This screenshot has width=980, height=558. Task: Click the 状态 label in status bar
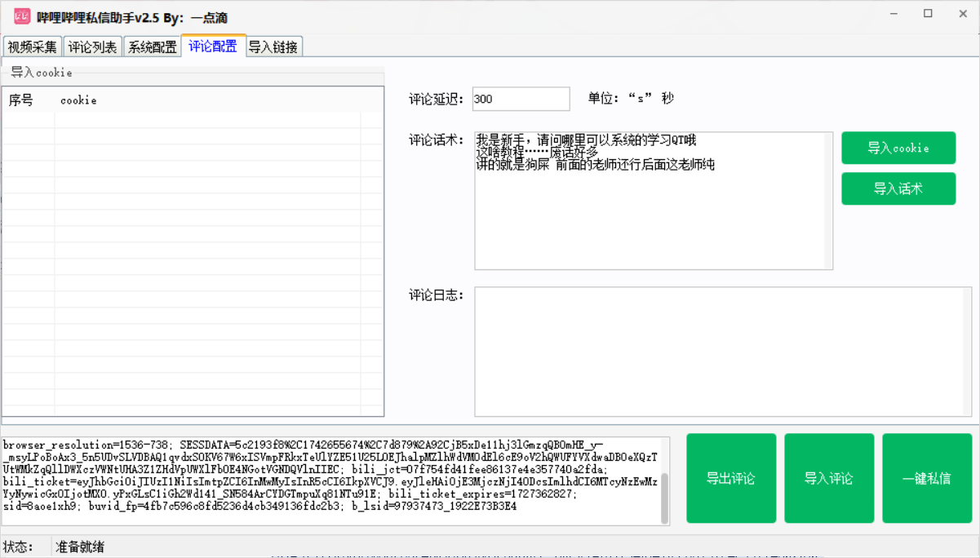pos(18,547)
